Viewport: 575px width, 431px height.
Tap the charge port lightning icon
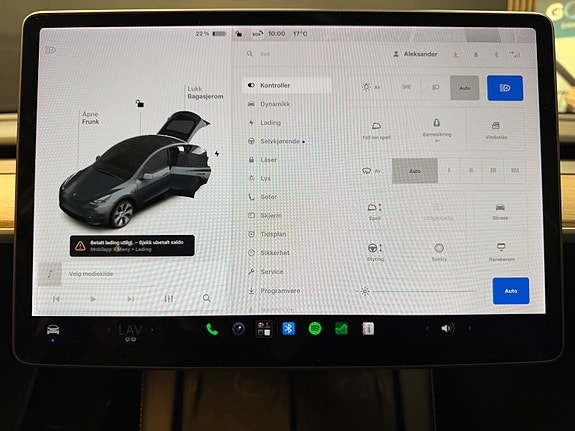click(217, 154)
